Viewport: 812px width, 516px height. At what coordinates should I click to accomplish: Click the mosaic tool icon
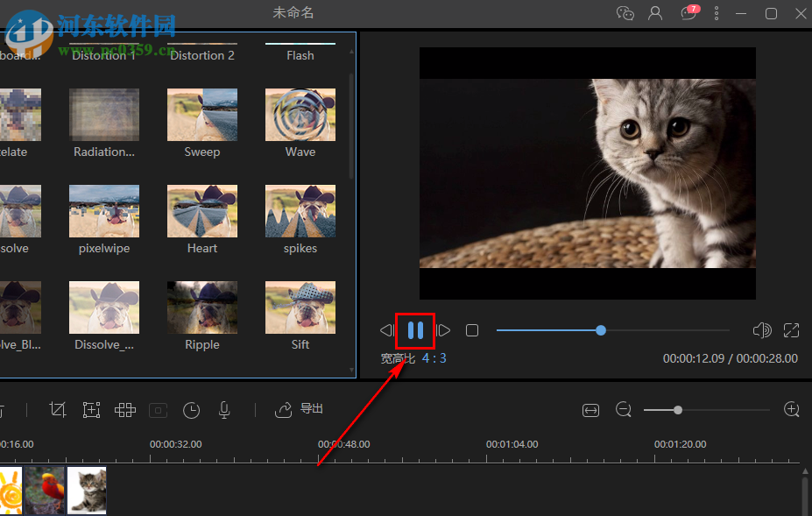125,409
